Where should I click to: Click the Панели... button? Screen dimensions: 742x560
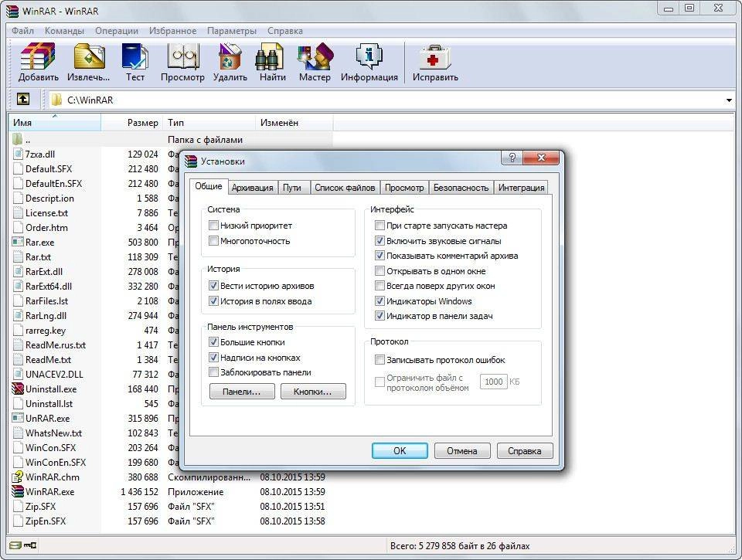[242, 392]
